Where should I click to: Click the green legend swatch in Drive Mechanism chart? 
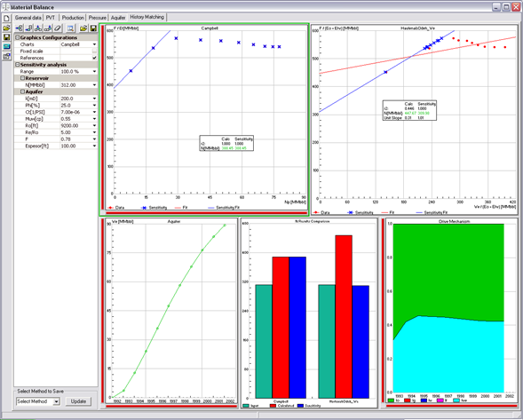pyautogui.click(x=391, y=400)
